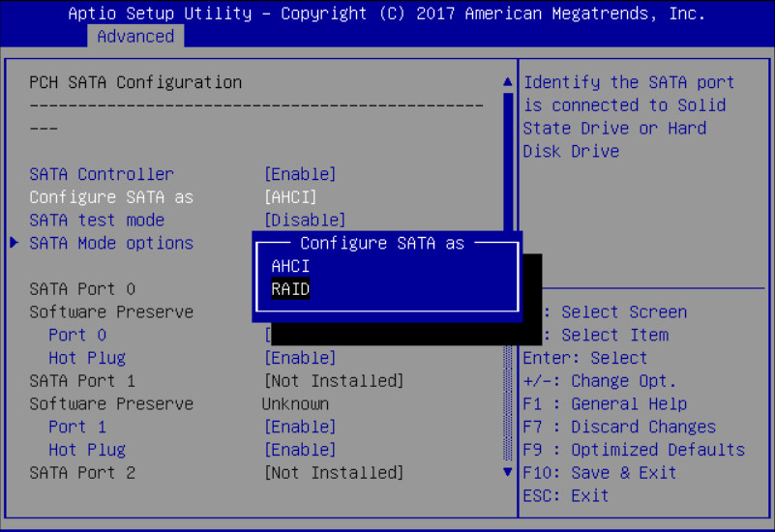Click Unknown value of Software Preserve

coord(295,404)
